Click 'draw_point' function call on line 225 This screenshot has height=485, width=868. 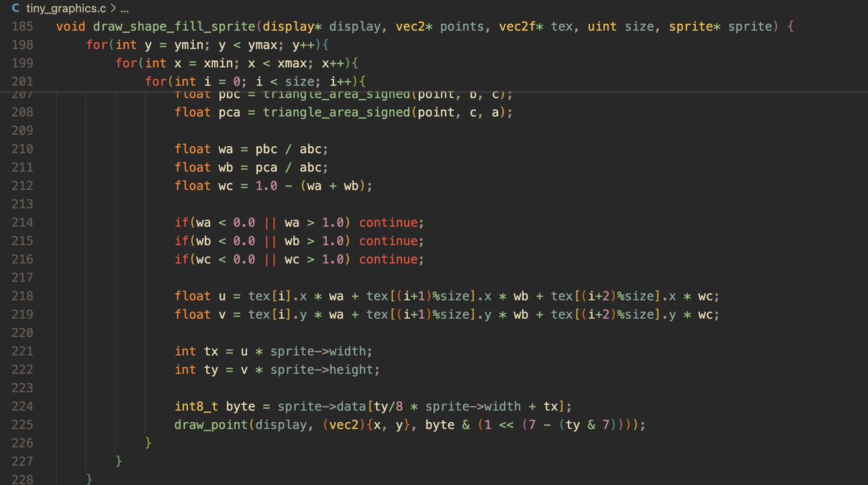point(211,424)
